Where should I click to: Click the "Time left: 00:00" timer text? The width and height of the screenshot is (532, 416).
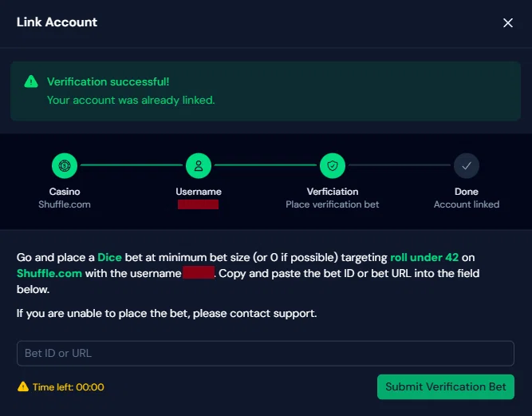pyautogui.click(x=68, y=387)
